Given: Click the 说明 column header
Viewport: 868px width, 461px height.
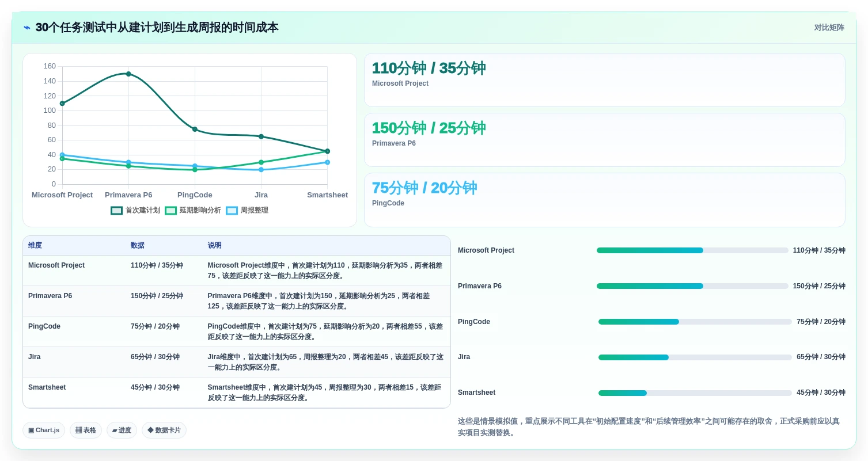Looking at the screenshot, I should click(x=215, y=245).
